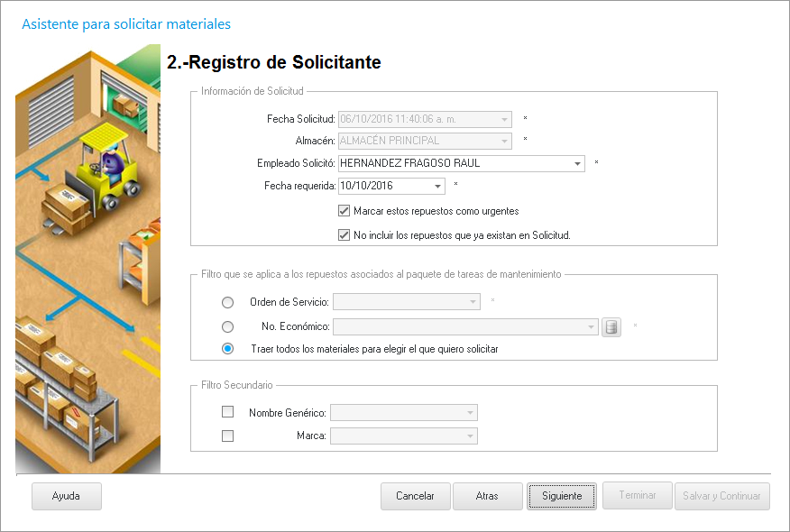Select 'Traer todos los materiales' radio option
The image size is (790, 532).
(x=227, y=349)
